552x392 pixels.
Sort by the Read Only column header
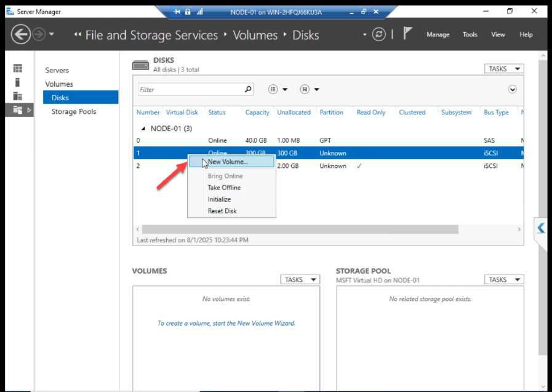pos(370,112)
